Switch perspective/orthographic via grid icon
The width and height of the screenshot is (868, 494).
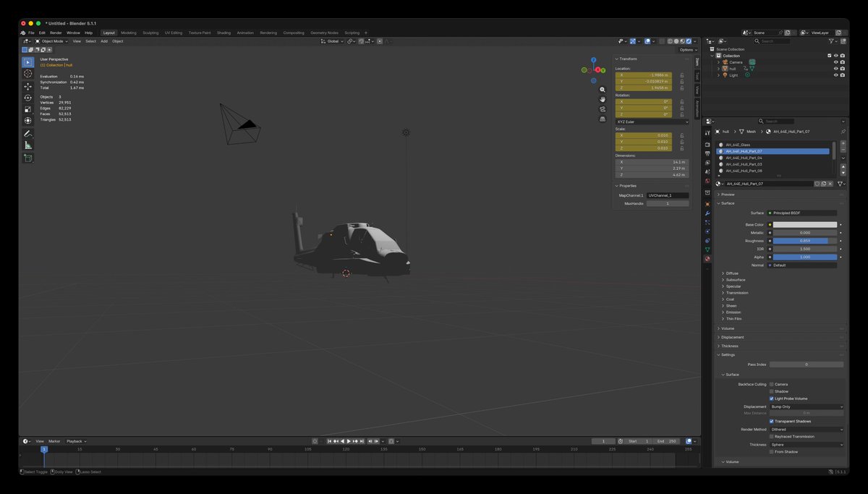pos(603,119)
